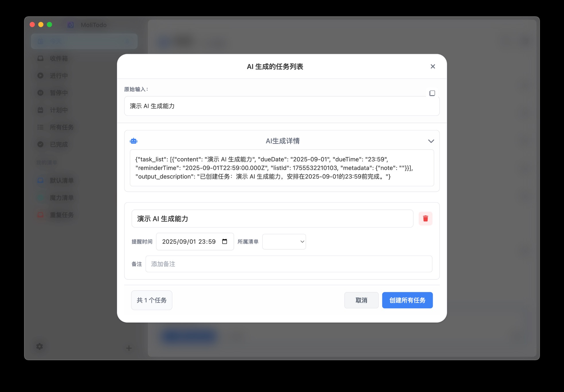Open 收件箱 in the sidebar
The image size is (564, 392).
84,58
